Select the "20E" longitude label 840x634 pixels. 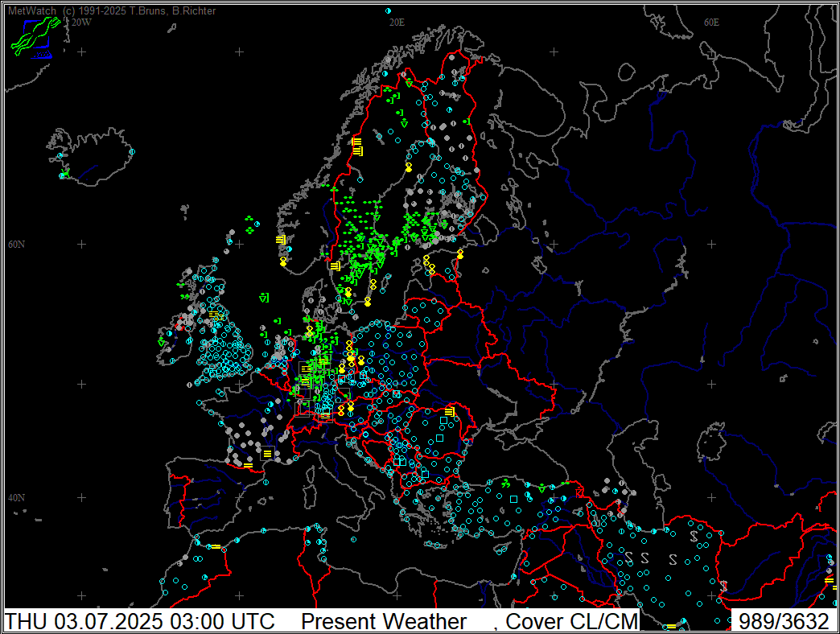[x=397, y=23]
